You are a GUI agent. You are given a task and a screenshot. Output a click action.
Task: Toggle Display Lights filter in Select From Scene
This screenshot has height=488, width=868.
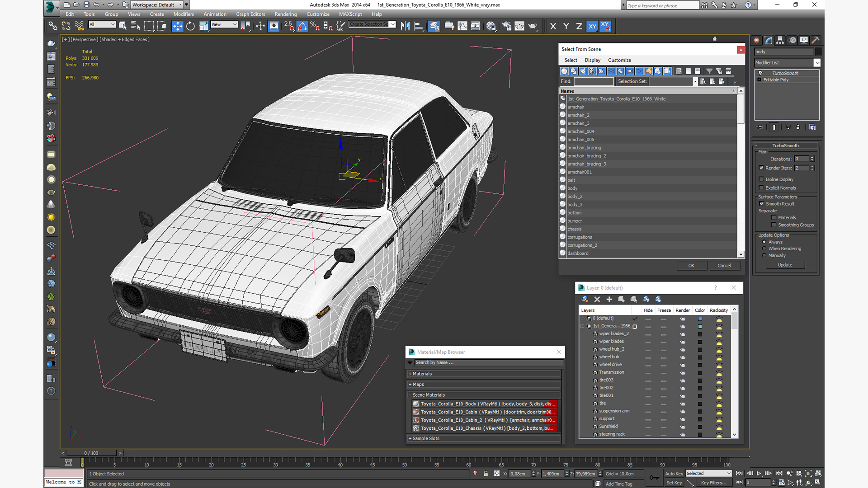tap(583, 71)
